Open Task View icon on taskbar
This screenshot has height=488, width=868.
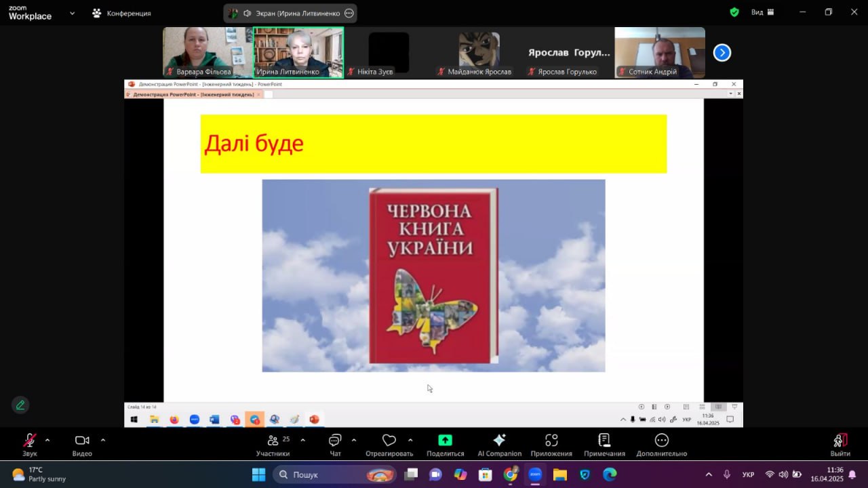pyautogui.click(x=411, y=474)
